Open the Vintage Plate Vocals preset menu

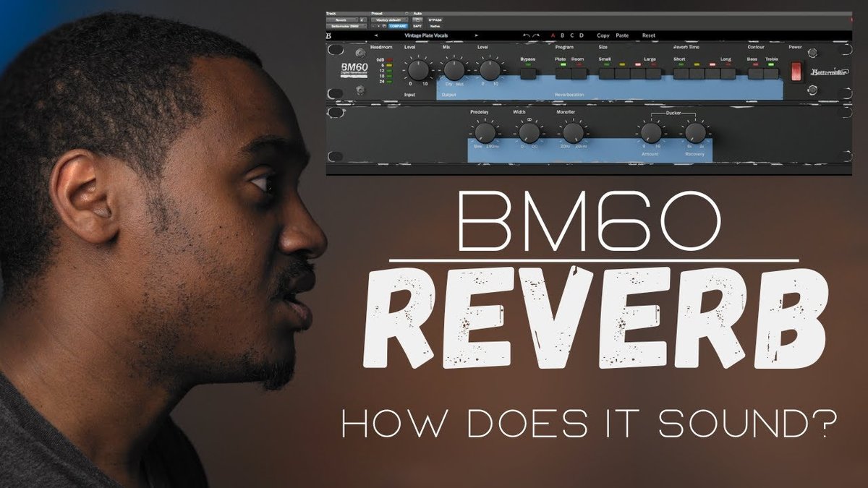426,35
